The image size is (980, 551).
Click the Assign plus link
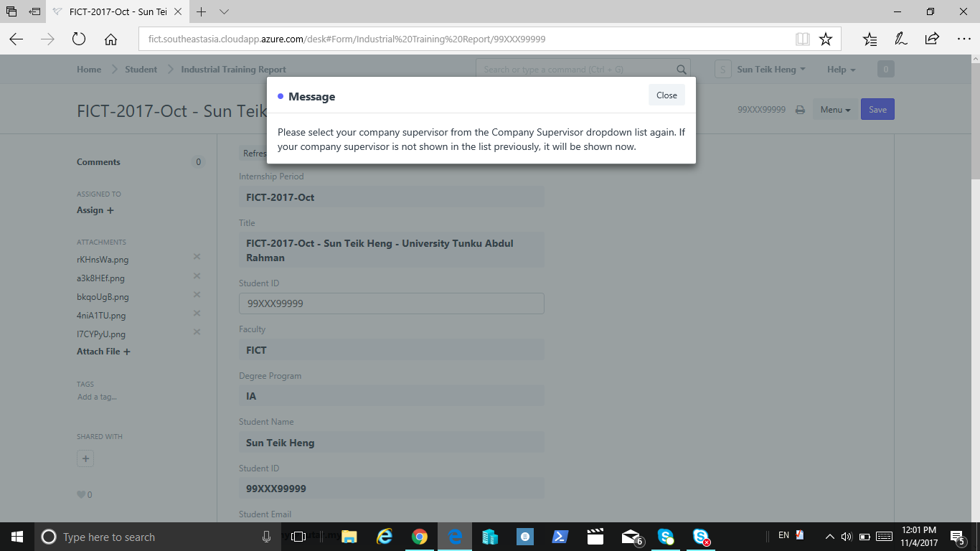[x=95, y=210]
